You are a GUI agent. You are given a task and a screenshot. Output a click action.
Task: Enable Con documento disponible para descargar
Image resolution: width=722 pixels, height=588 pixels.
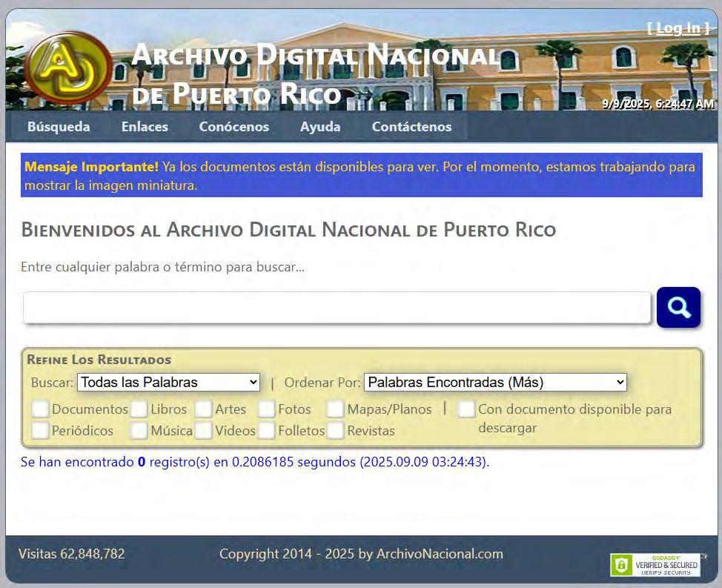click(x=466, y=409)
